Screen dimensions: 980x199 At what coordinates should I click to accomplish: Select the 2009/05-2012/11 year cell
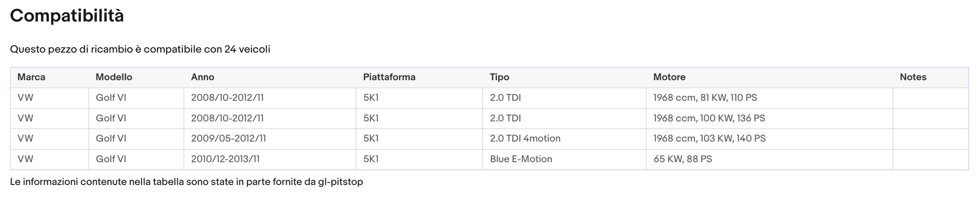point(270,139)
